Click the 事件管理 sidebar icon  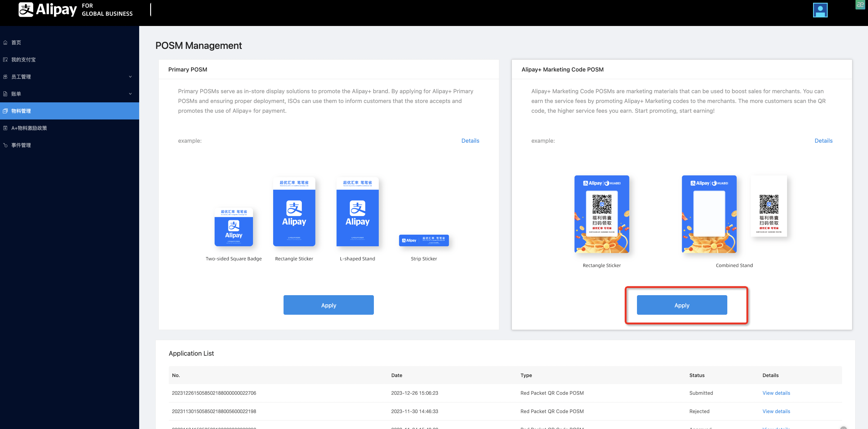5,145
